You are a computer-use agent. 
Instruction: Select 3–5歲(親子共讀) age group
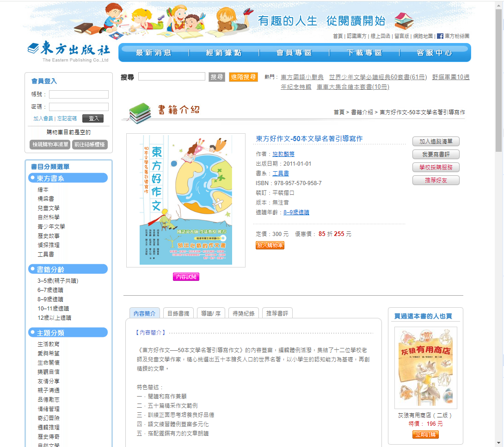click(58, 281)
